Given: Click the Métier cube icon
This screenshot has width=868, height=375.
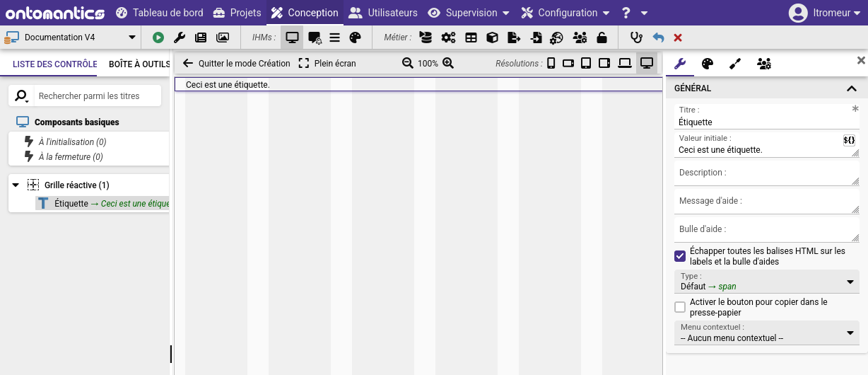Looking at the screenshot, I should [x=493, y=37].
